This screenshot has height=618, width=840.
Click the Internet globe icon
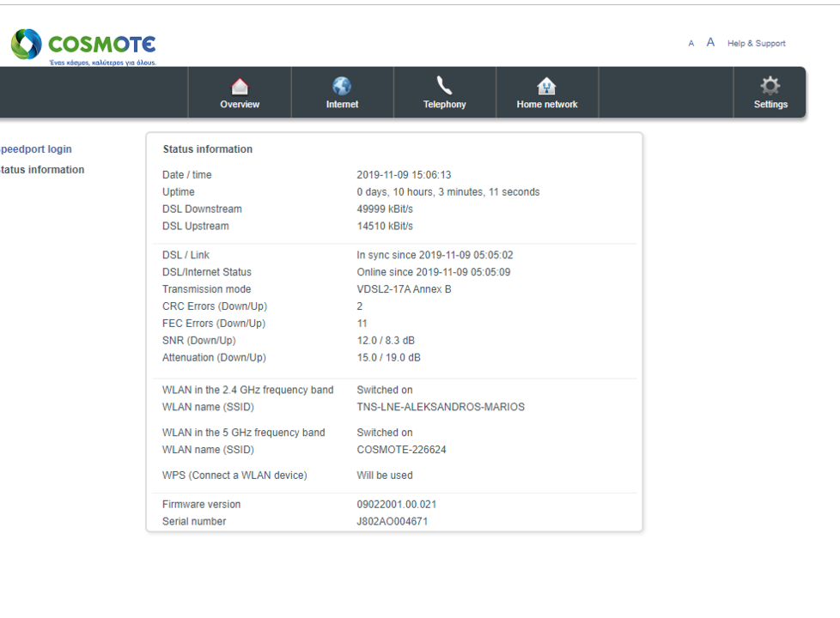342,86
